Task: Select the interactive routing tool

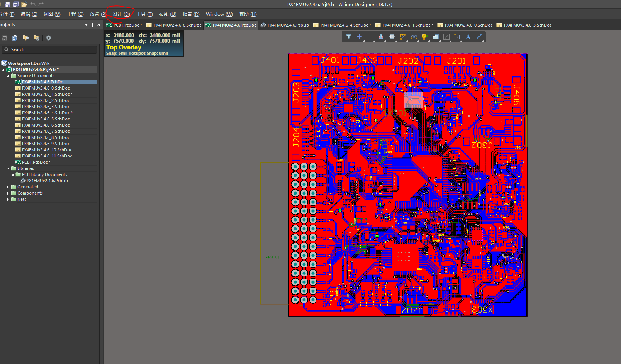Action: (403, 37)
